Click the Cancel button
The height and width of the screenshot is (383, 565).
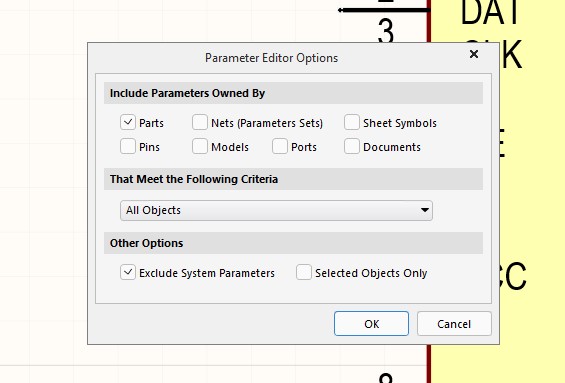[x=454, y=324]
